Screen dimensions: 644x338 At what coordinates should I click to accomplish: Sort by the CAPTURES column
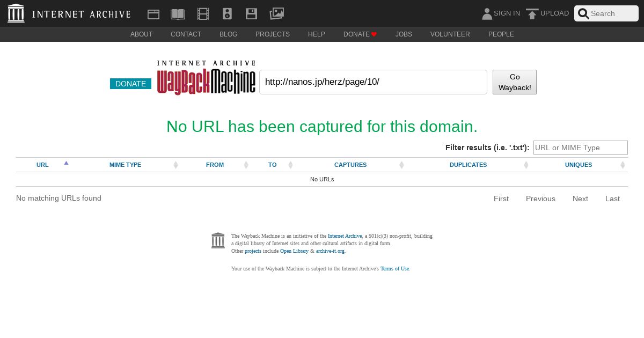point(350,165)
